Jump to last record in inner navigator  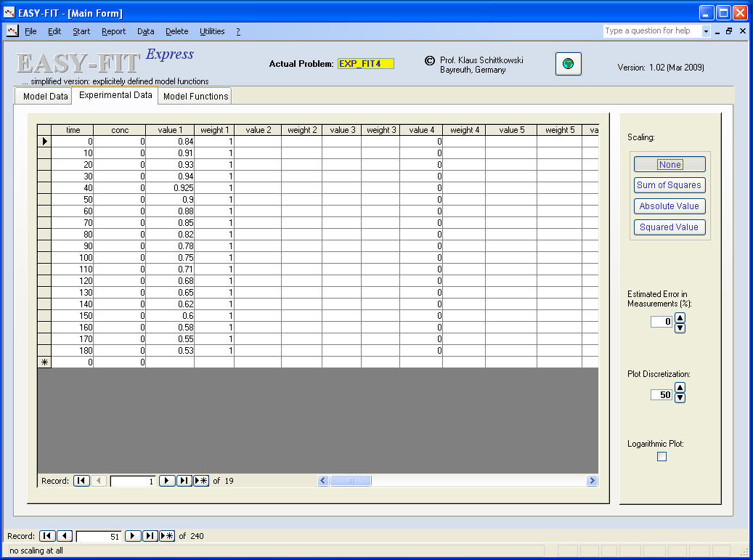pyautogui.click(x=184, y=481)
